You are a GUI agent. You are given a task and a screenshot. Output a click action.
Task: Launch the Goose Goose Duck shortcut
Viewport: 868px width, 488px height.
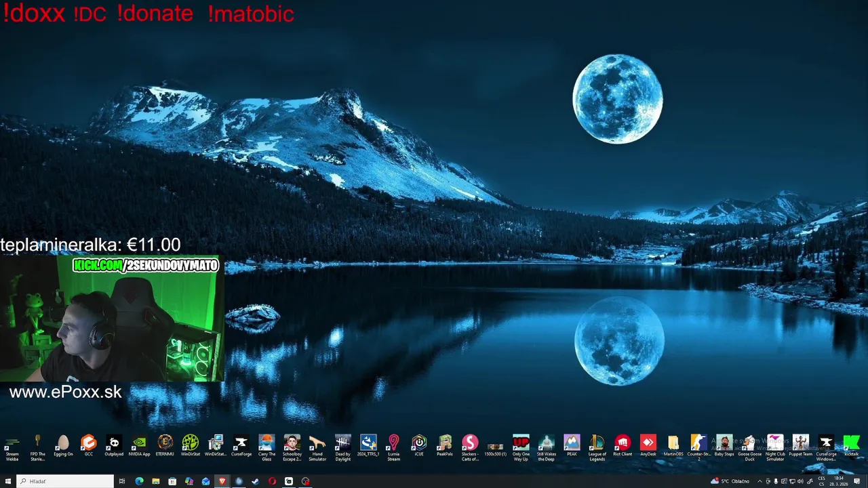coord(750,448)
